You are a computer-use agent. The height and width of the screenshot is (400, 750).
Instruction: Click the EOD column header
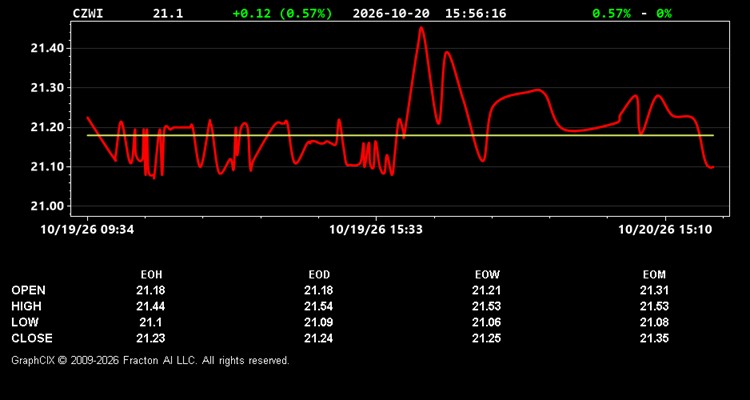point(319,275)
